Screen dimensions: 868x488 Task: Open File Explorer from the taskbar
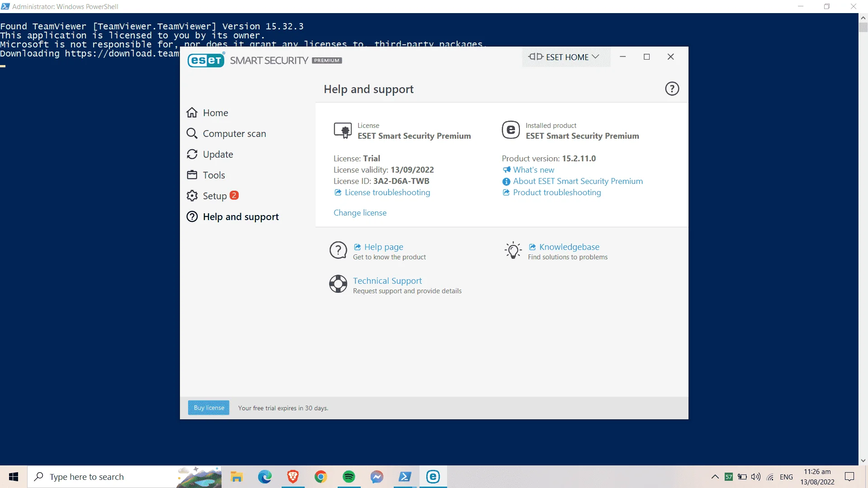[237, 477]
